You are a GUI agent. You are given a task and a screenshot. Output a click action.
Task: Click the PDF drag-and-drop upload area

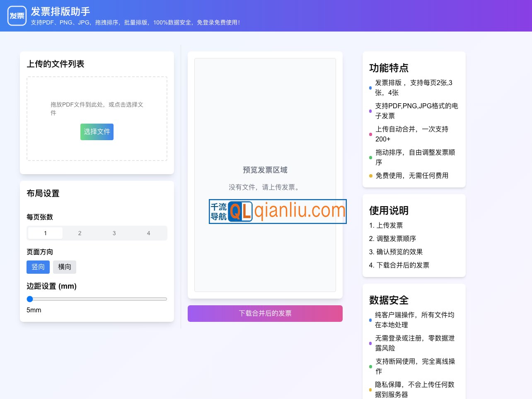pos(97,118)
